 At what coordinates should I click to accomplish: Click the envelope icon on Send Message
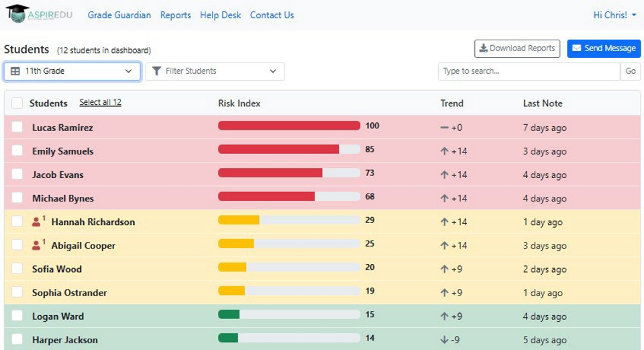577,48
